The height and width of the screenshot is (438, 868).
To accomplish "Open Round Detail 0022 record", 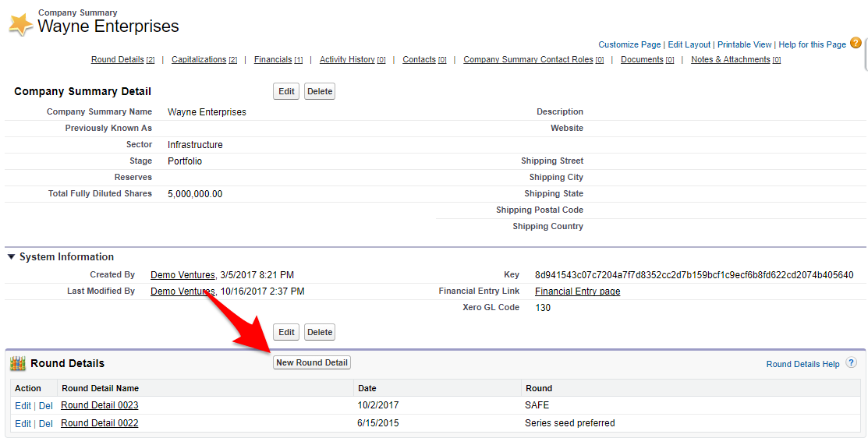I will coord(100,423).
